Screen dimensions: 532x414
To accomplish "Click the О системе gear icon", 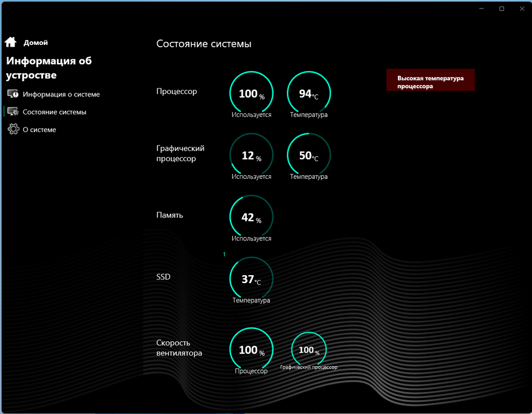I will (13, 129).
